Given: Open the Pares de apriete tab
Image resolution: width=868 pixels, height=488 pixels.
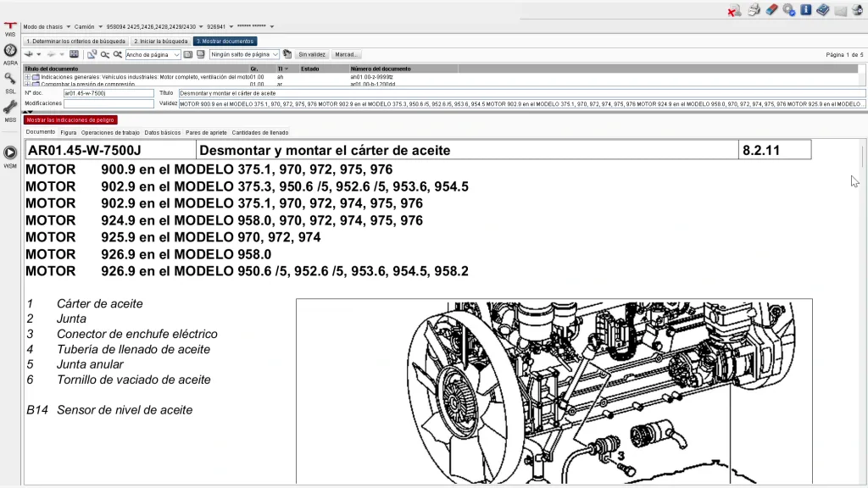Looking at the screenshot, I should 206,133.
